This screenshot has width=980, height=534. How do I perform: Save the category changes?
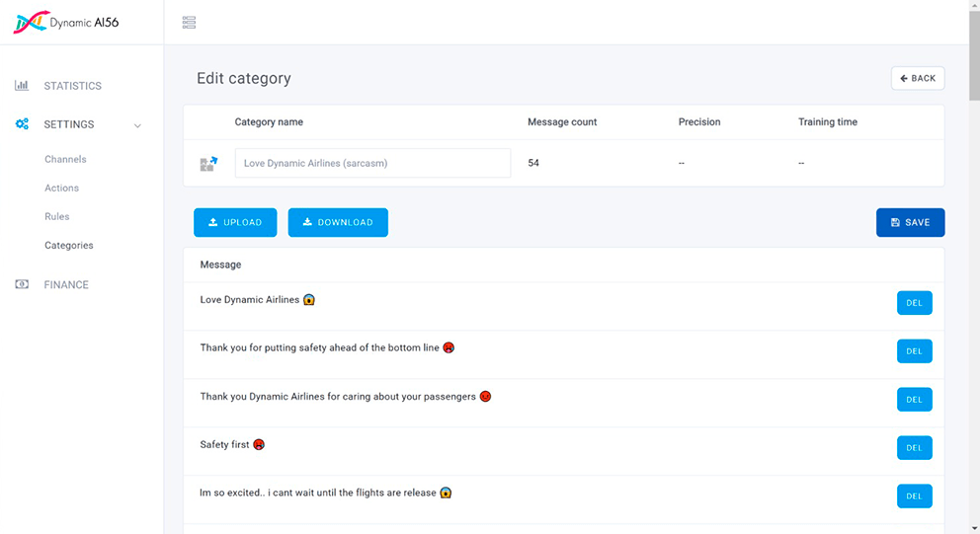click(x=910, y=222)
